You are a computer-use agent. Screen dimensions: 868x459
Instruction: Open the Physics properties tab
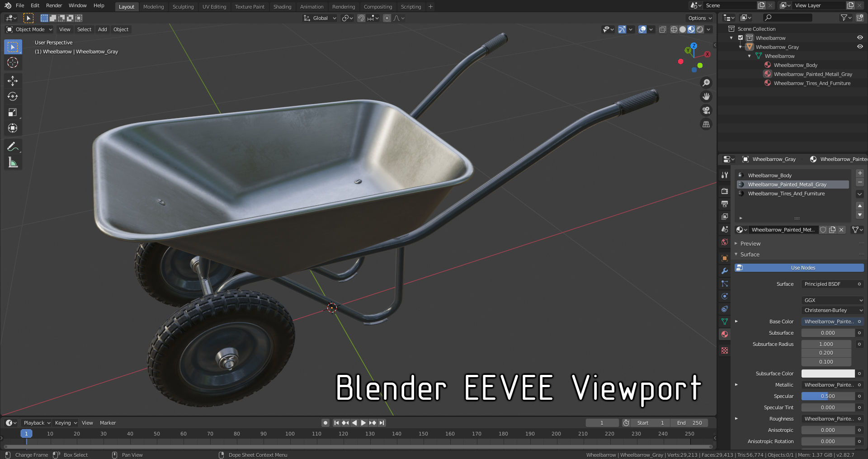(725, 296)
